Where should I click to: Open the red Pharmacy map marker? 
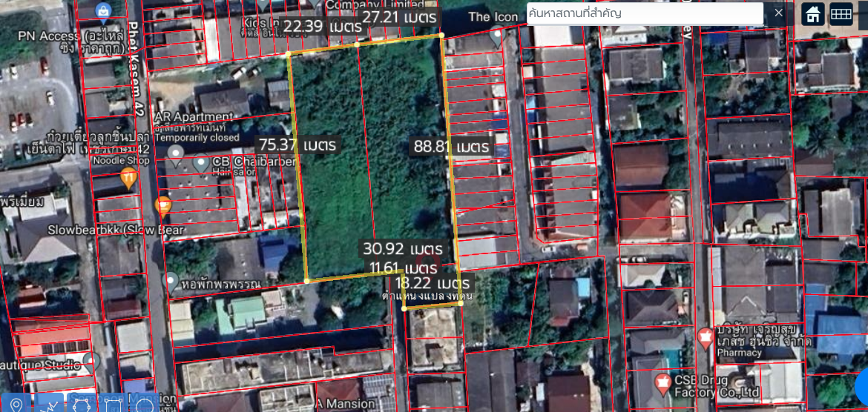(705, 336)
